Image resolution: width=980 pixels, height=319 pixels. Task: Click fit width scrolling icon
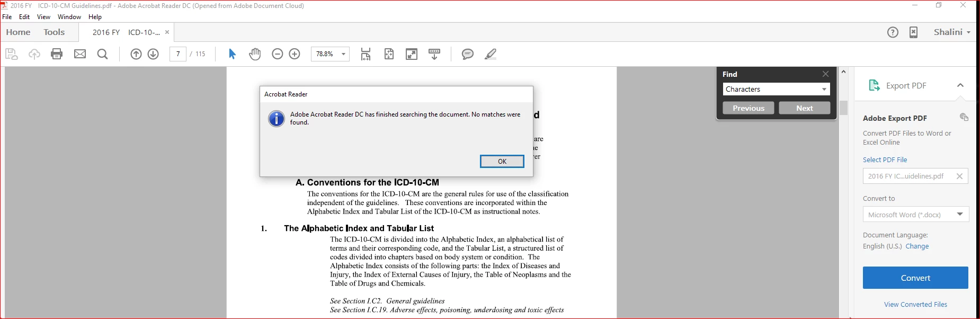(366, 54)
